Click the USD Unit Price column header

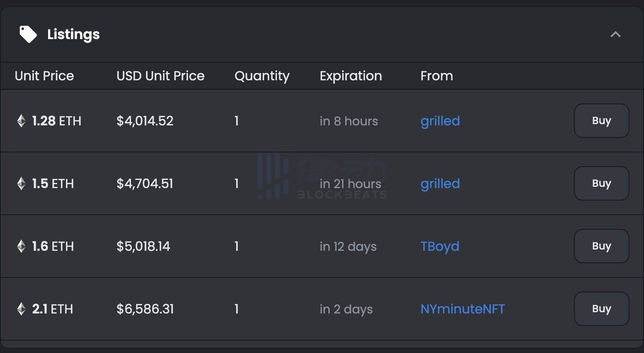(x=160, y=76)
